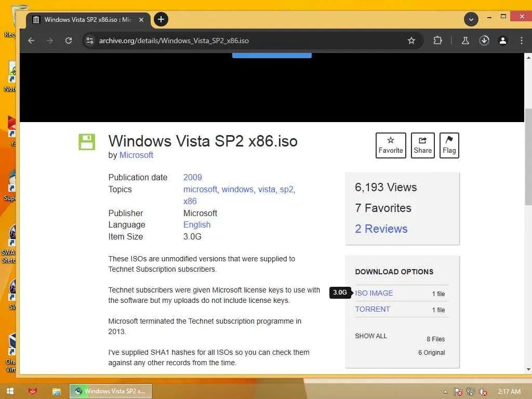
Task: Click the browser back arrow
Action: point(31,41)
